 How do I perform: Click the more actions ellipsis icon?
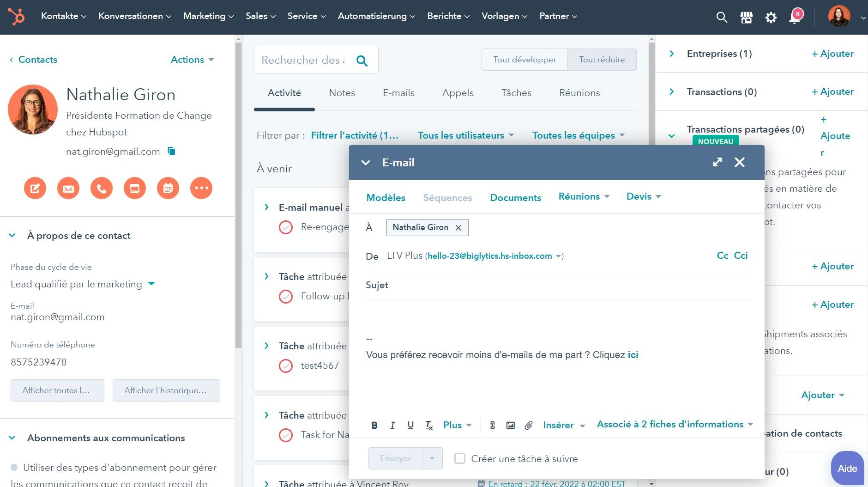pos(201,188)
